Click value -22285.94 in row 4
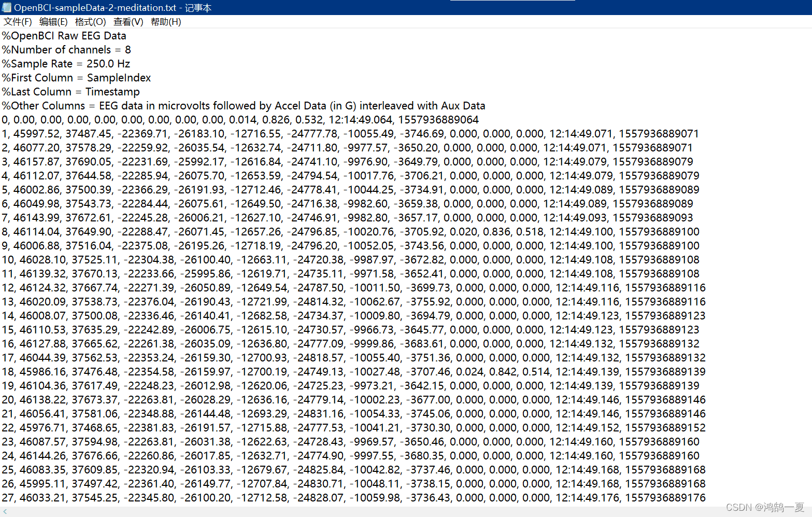Image resolution: width=812 pixels, height=517 pixels. pyautogui.click(x=143, y=176)
